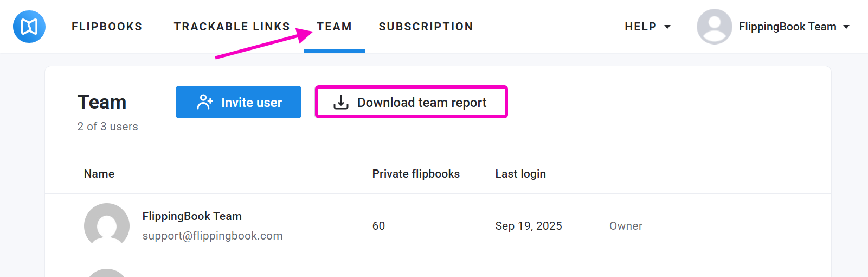Switch to the SUBSCRIPTION tab
Image resolution: width=868 pixels, height=277 pixels.
[426, 27]
